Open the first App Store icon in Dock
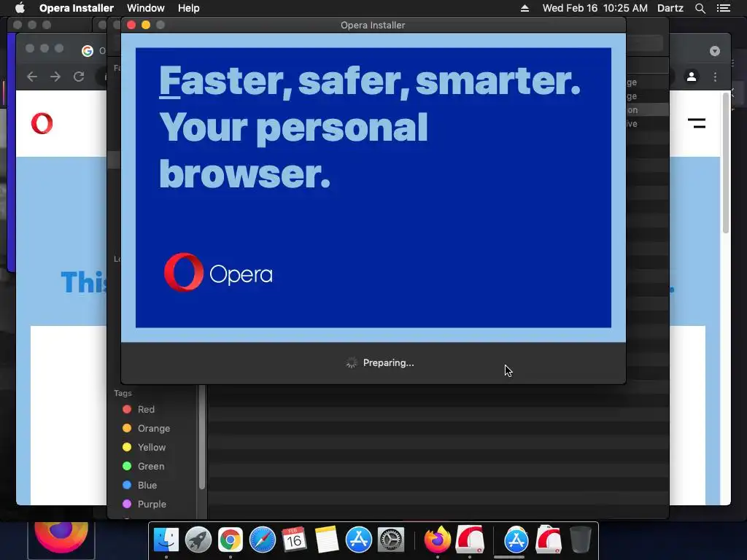747x560 pixels. (x=359, y=540)
